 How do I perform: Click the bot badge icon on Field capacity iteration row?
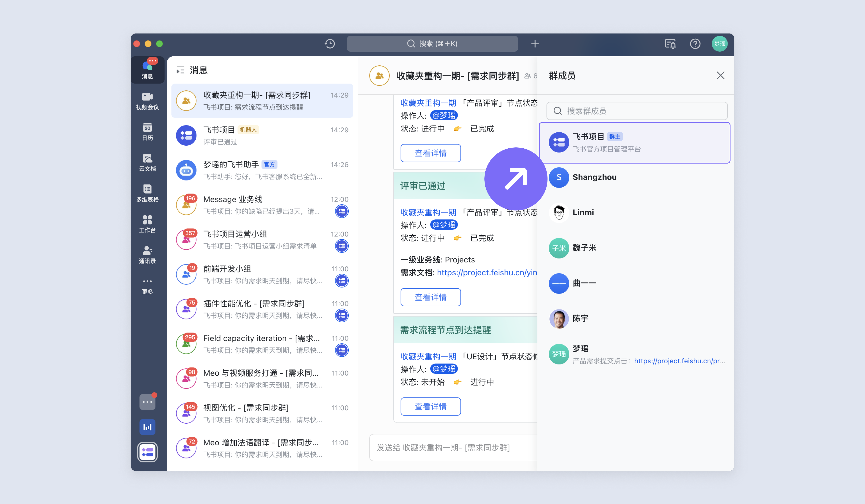click(x=342, y=350)
